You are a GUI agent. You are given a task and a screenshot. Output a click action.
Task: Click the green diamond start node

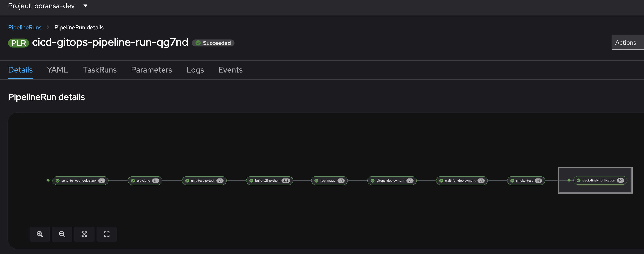pyautogui.click(x=48, y=180)
